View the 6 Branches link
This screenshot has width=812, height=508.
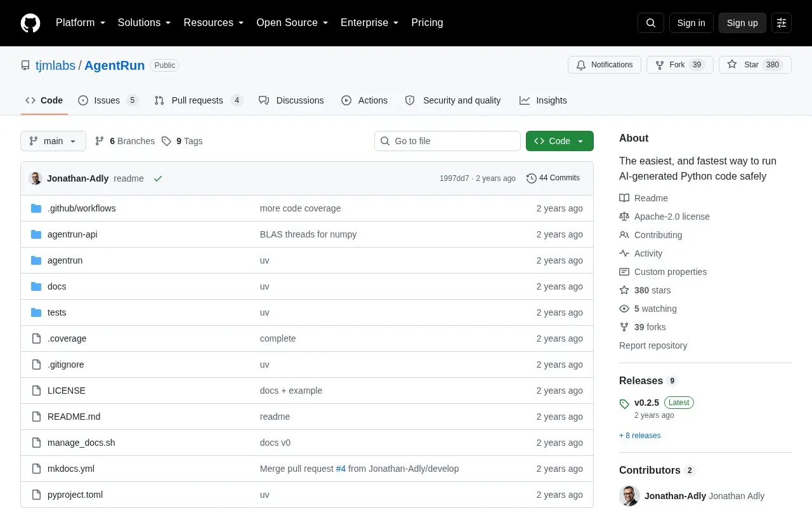pos(125,141)
